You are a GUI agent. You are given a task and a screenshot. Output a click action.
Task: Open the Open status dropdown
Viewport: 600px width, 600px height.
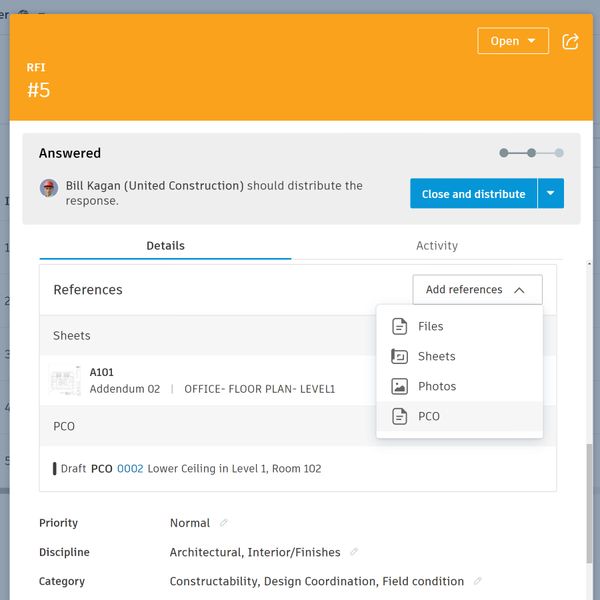click(512, 41)
